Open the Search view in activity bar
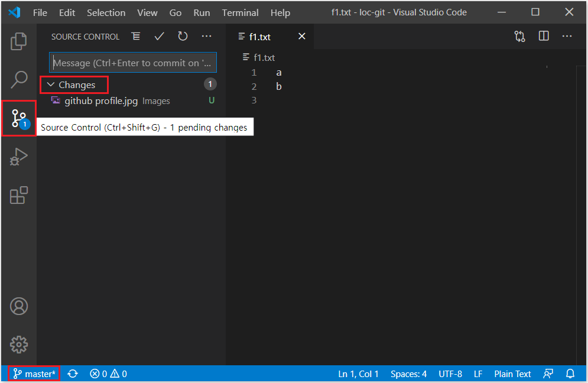The image size is (588, 383). (18, 80)
